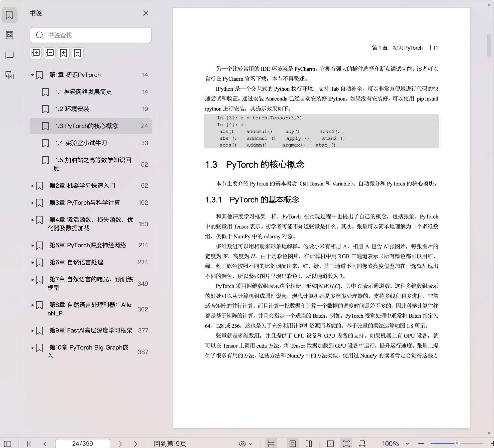494x448 pixels.
Task: Go to the first page
Action: pyautogui.click(x=29, y=444)
